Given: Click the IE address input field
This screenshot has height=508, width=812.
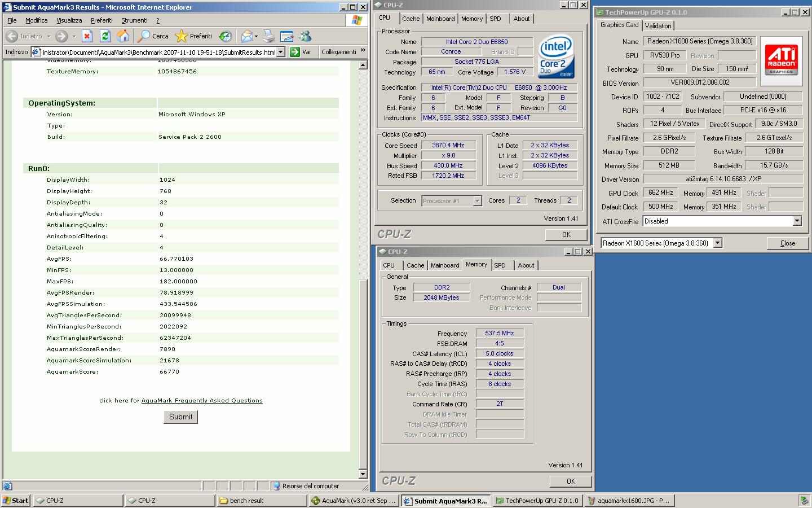Looking at the screenshot, I should 158,52.
